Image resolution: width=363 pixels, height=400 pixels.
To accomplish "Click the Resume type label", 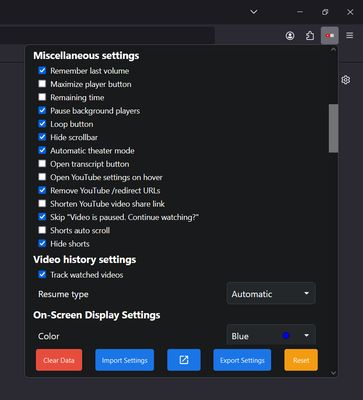I will pyautogui.click(x=63, y=294).
